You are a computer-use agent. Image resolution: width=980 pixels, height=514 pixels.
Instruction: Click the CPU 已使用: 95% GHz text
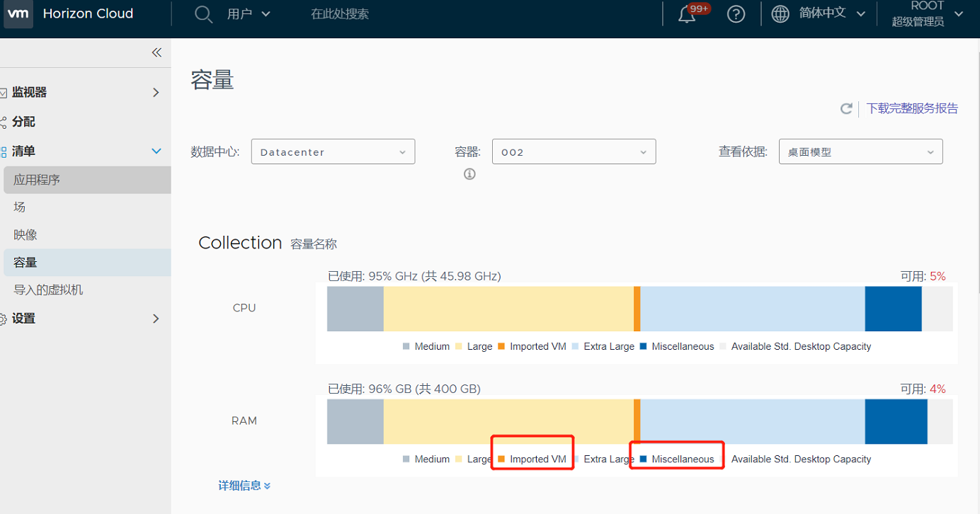(x=414, y=276)
